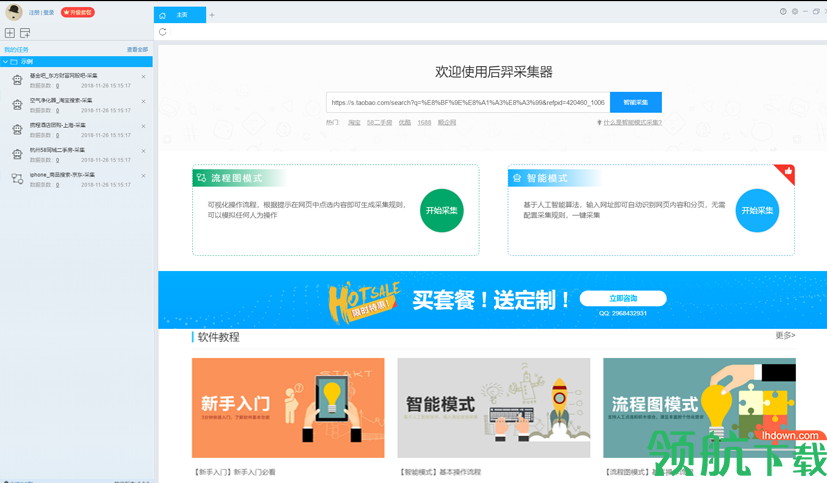Click green 开始采集 flowchart mode button
The image size is (827, 483).
[x=441, y=210]
